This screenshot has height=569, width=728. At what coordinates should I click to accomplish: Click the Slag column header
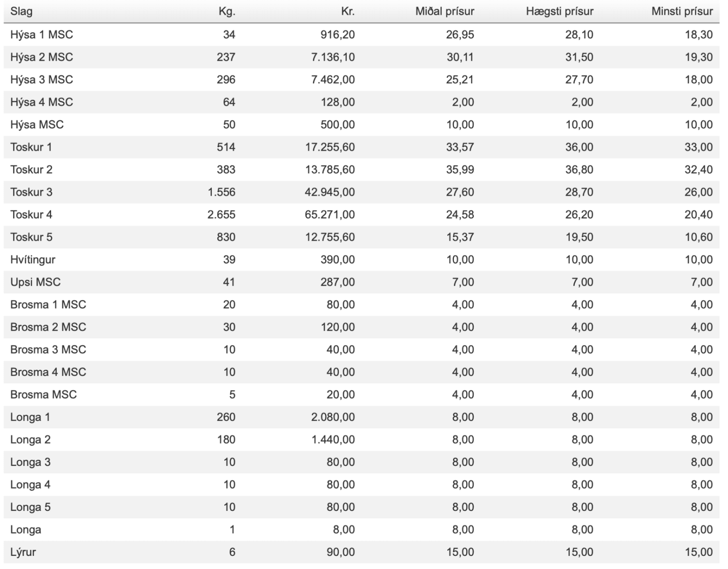coord(21,12)
